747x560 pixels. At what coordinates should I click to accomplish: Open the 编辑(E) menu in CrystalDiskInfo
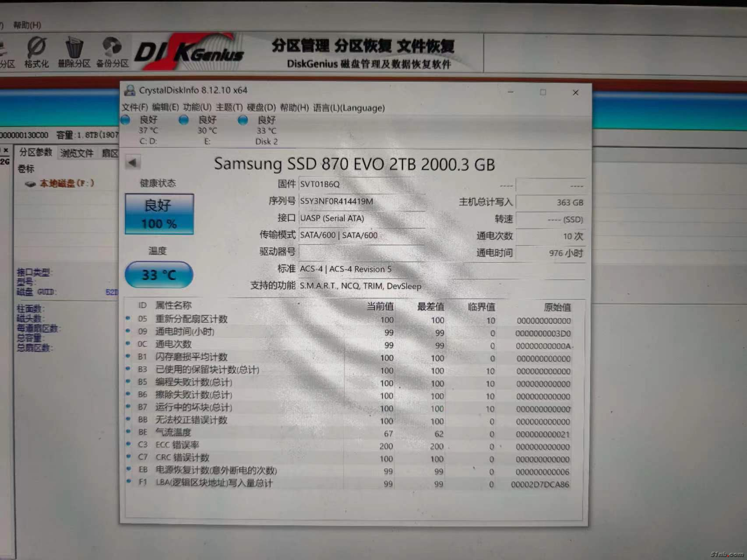(x=166, y=107)
